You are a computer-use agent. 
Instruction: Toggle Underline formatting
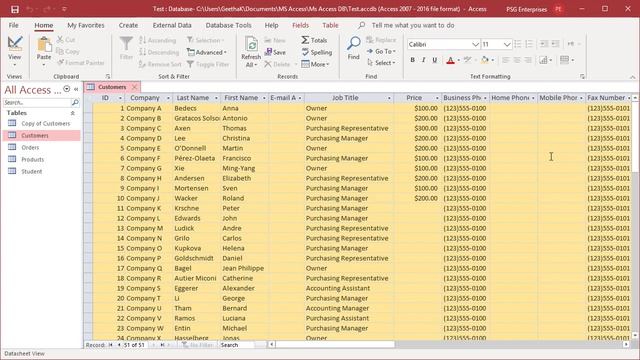[x=435, y=60]
